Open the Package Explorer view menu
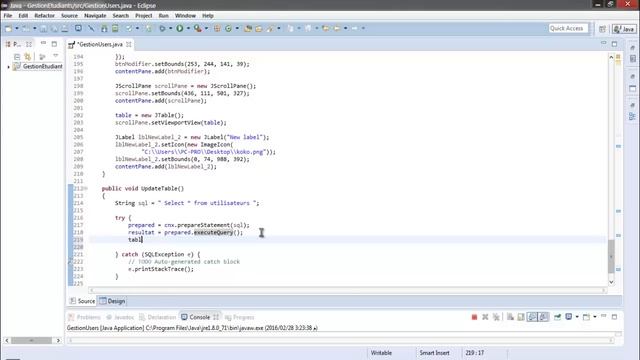Image resolution: width=640 pixels, height=360 pixels. coord(56,56)
